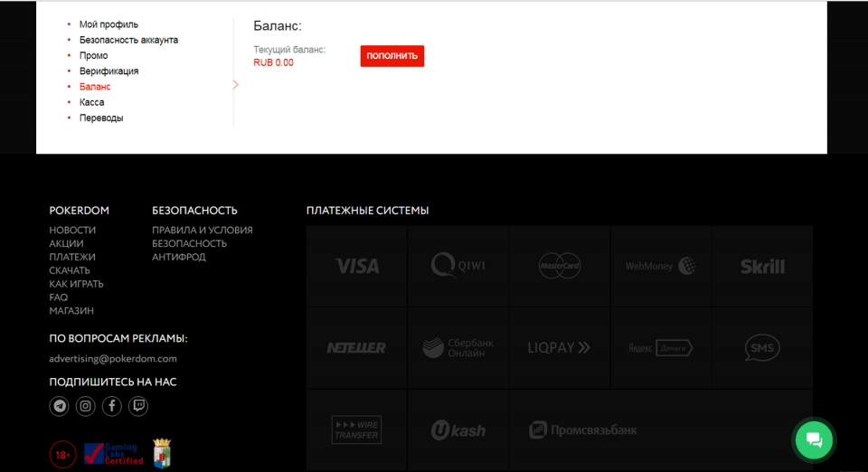Click the Skrill payment logo
Screen dimensions: 868x472
coord(762,266)
